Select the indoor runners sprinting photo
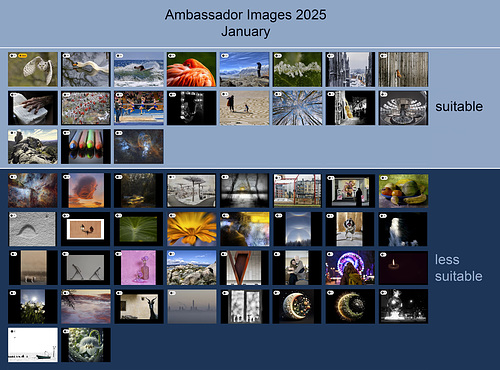500x370 pixels. point(139,108)
